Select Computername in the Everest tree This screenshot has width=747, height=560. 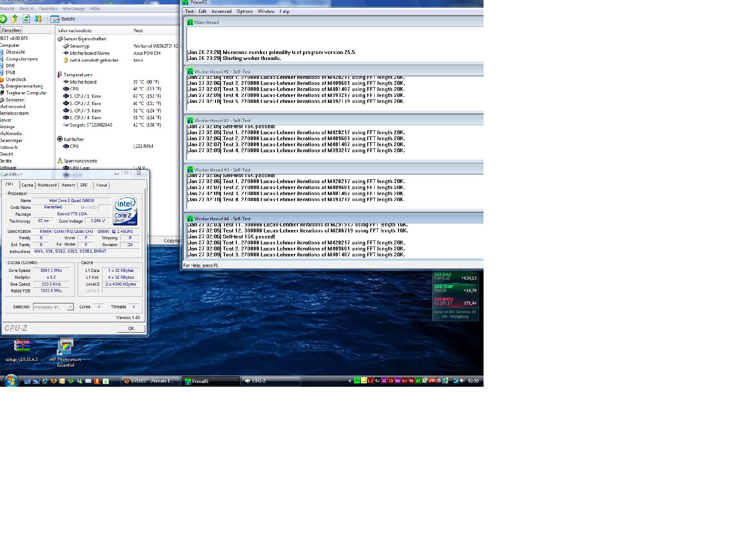[22, 59]
